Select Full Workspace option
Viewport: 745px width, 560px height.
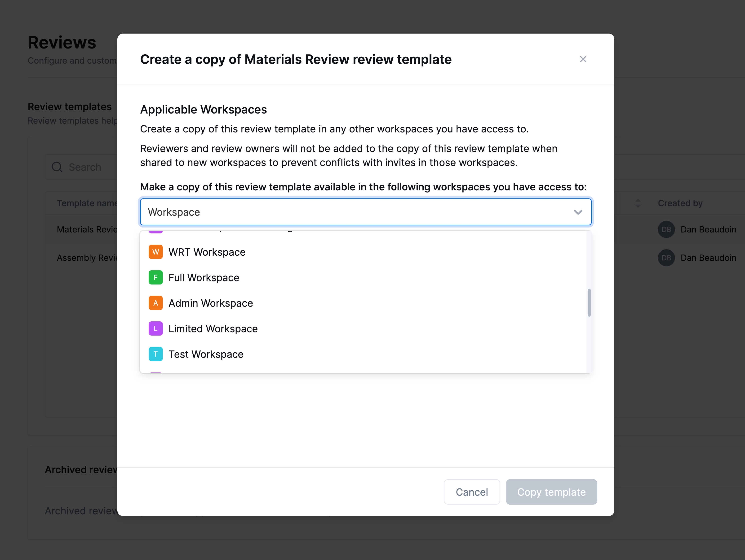coord(364,278)
